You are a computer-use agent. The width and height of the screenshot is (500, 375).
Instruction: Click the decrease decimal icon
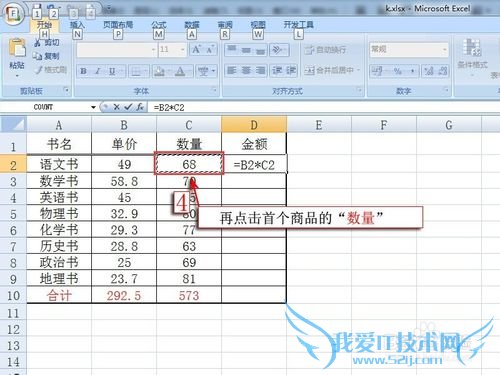[x=442, y=71]
